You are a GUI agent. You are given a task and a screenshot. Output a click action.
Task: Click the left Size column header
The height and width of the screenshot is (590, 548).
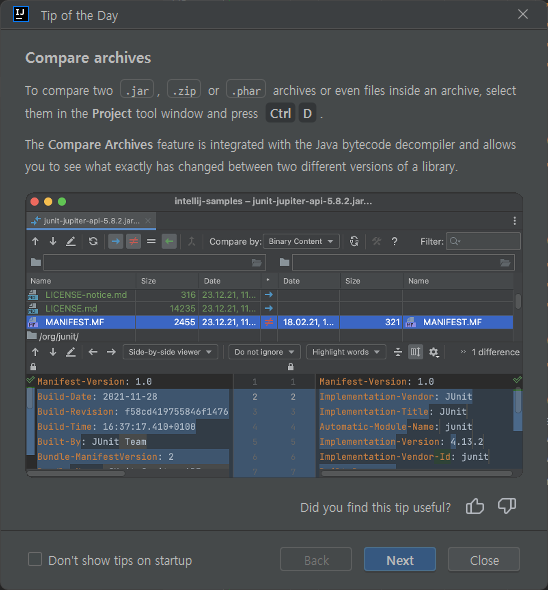[x=167, y=281]
